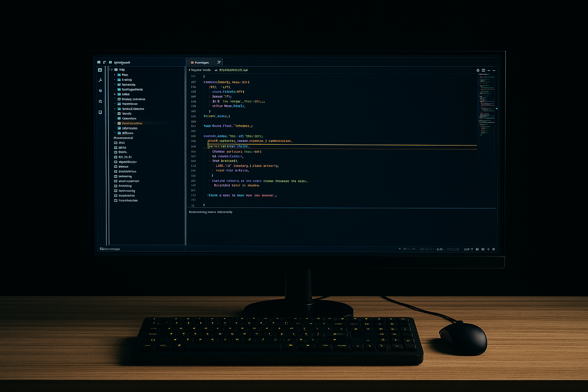
Task: Select the topmost icon in the activity bar
Action: coord(100,70)
